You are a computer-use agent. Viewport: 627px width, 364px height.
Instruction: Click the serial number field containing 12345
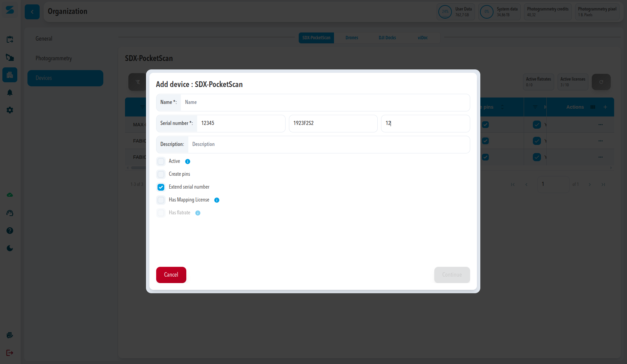click(241, 124)
